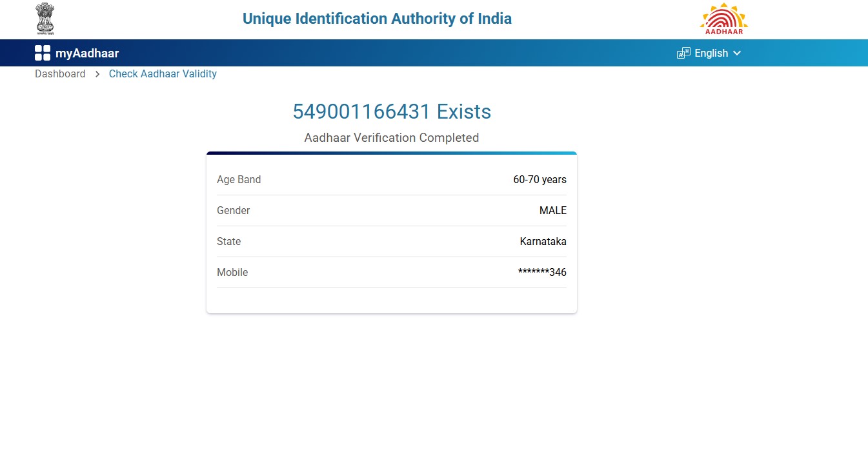
Task: Click the Karnataka value
Action: point(543,241)
